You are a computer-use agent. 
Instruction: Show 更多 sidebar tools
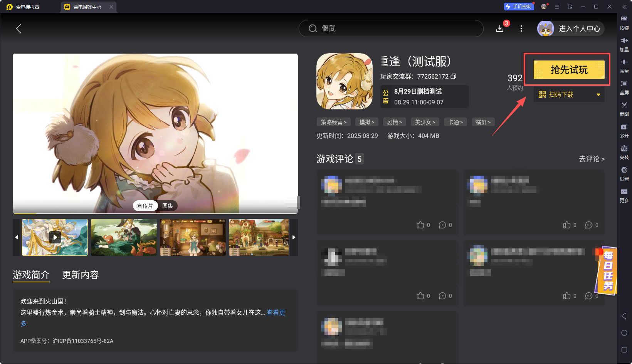(x=624, y=196)
